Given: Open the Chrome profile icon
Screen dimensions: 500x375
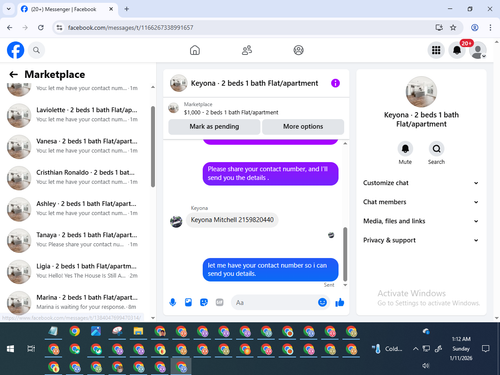Looking at the screenshot, I should click(475, 28).
